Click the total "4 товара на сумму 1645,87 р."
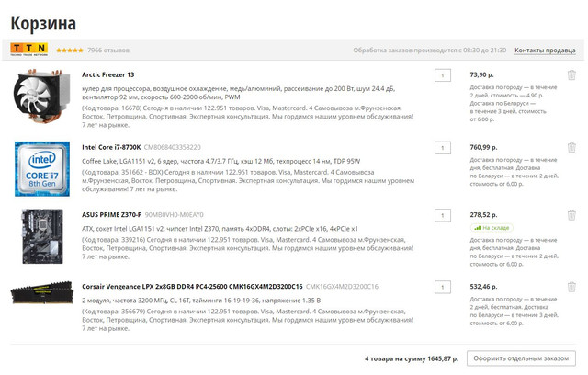 pyautogui.click(x=412, y=358)
